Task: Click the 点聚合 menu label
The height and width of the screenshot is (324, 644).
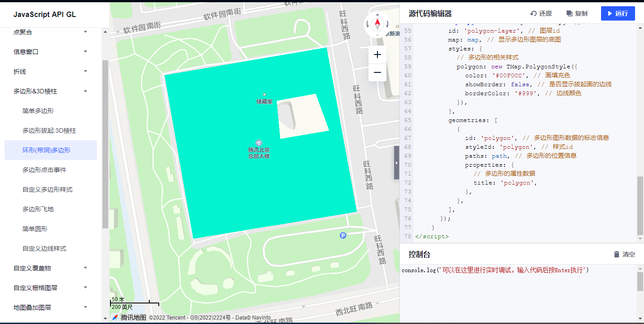Action: (x=23, y=32)
